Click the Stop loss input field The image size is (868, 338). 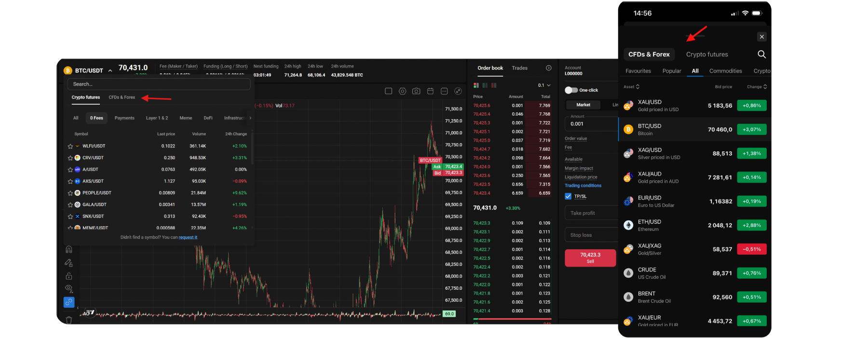(592, 235)
